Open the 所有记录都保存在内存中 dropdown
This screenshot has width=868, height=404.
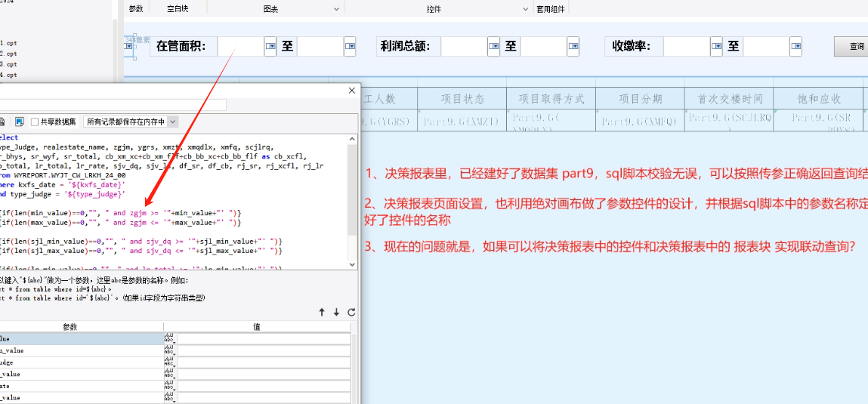pyautogui.click(x=173, y=122)
